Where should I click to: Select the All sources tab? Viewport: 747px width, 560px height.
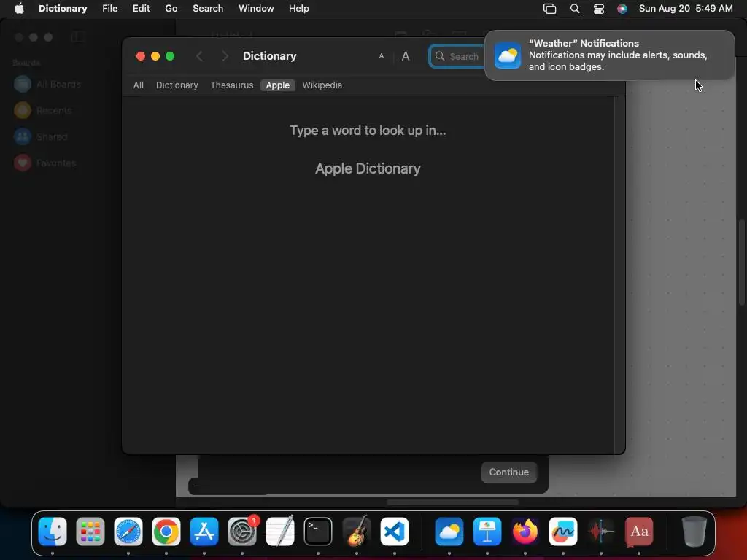(138, 85)
